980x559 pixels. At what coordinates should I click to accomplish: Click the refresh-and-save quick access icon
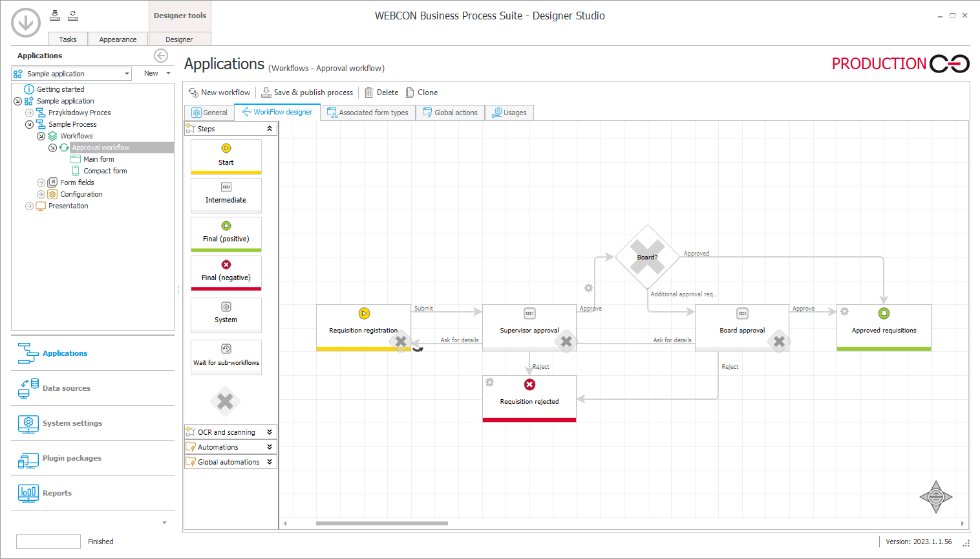(73, 15)
